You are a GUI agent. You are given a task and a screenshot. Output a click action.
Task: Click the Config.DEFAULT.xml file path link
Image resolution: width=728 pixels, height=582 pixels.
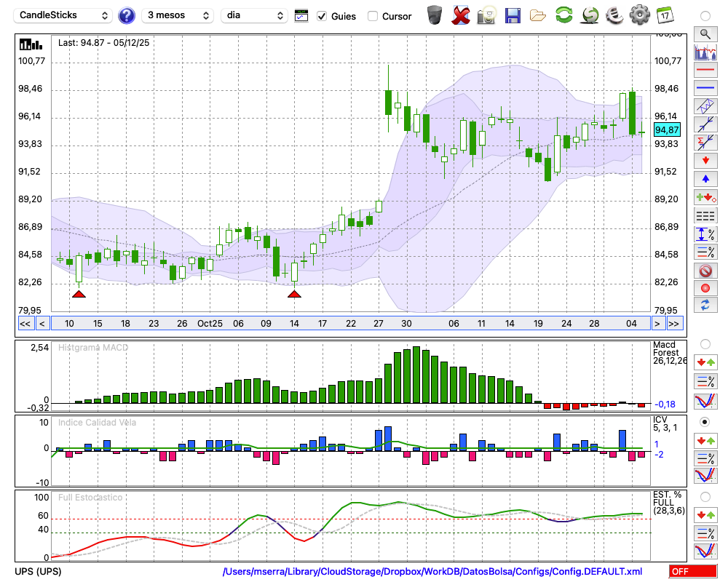pyautogui.click(x=432, y=572)
